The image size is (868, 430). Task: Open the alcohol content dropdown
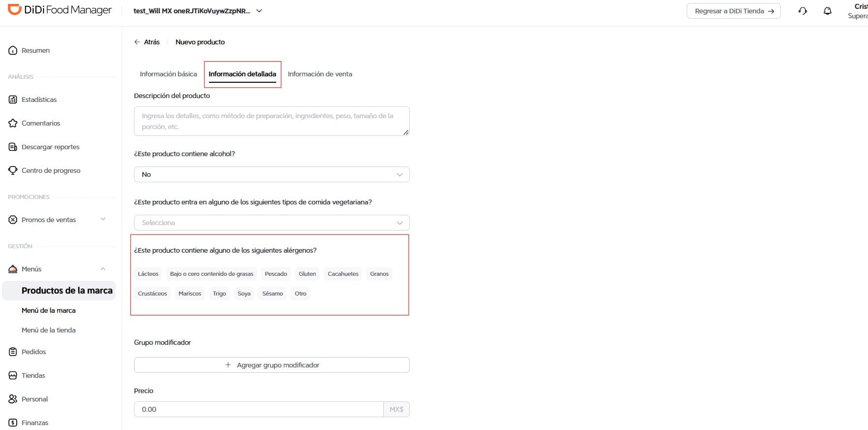[271, 174]
